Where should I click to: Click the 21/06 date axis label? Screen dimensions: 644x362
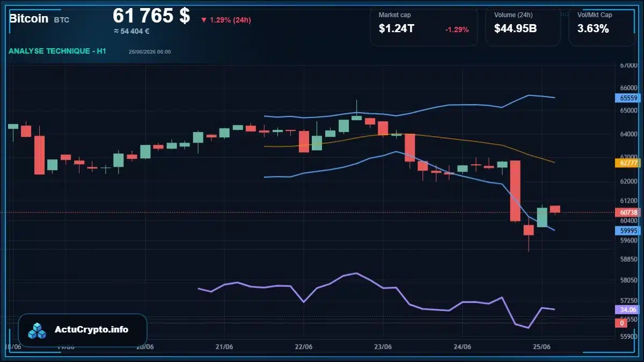pyautogui.click(x=224, y=347)
